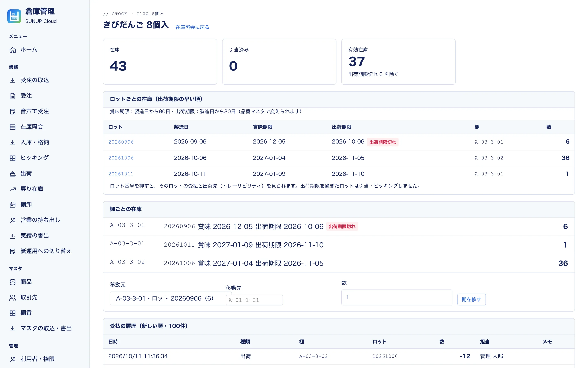The width and height of the screenshot is (588, 368).
Task: Click the 戻り在庫 trend arrow icon
Action: (x=13, y=189)
